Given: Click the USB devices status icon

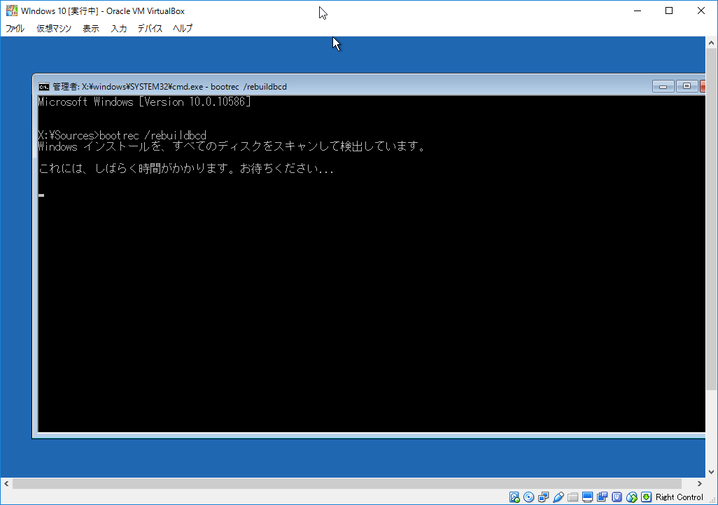Looking at the screenshot, I should (558, 497).
